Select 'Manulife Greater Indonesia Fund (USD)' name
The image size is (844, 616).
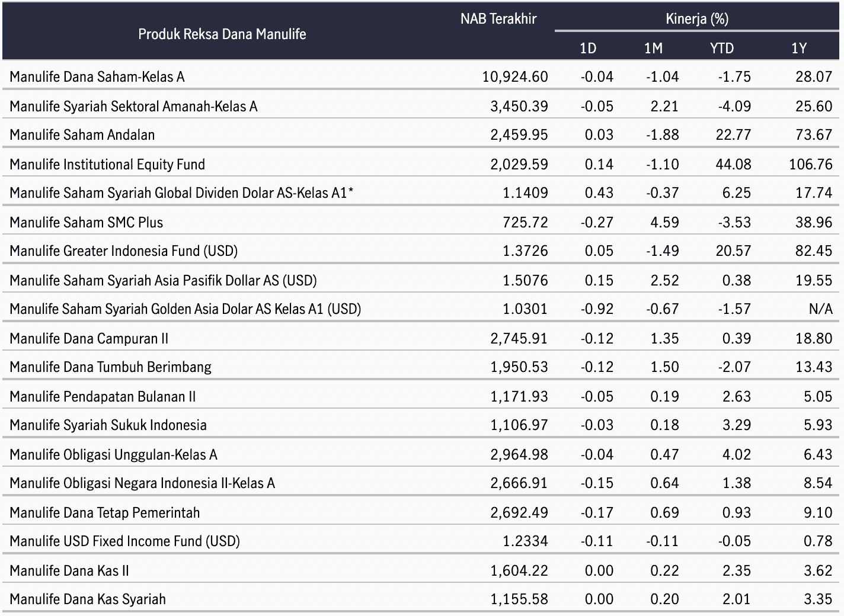(124, 251)
